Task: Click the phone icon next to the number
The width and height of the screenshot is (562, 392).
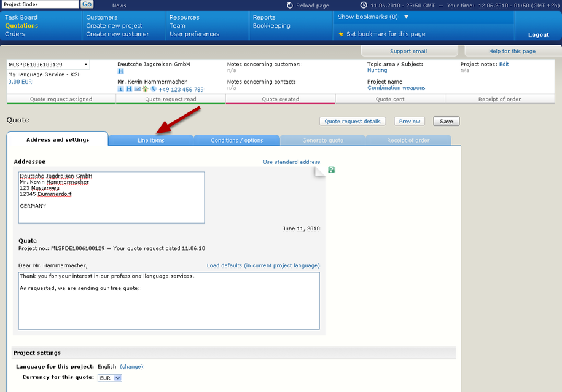Action: pos(154,88)
